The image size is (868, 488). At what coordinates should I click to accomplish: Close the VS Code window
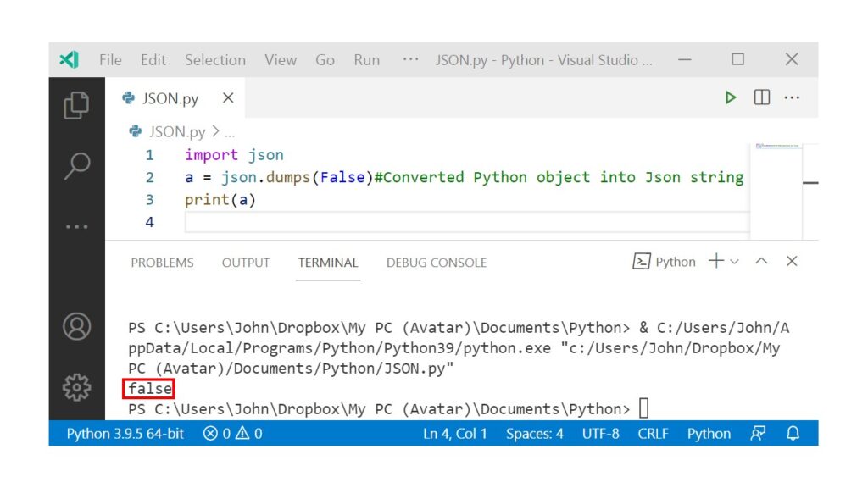(792, 59)
